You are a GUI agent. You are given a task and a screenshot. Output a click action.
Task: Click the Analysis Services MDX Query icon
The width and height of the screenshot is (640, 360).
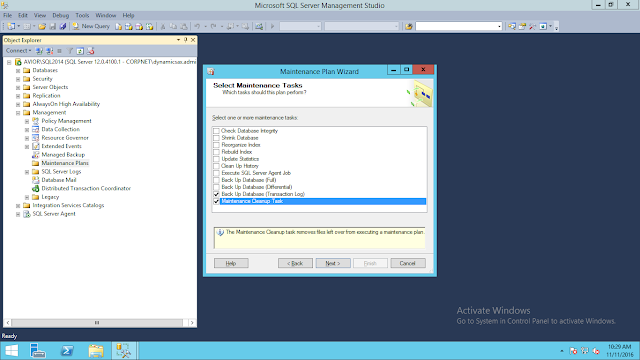coord(129,27)
